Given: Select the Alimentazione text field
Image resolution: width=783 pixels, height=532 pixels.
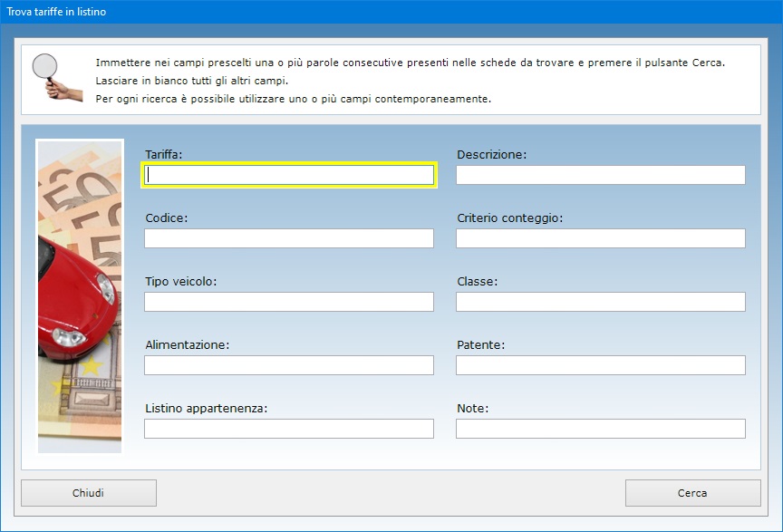Looking at the screenshot, I should click(289, 365).
